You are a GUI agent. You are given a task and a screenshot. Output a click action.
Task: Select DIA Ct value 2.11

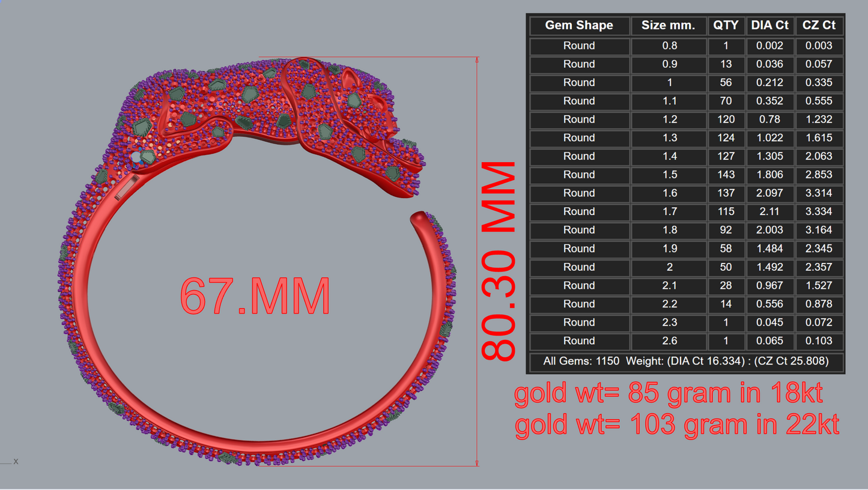pos(769,211)
